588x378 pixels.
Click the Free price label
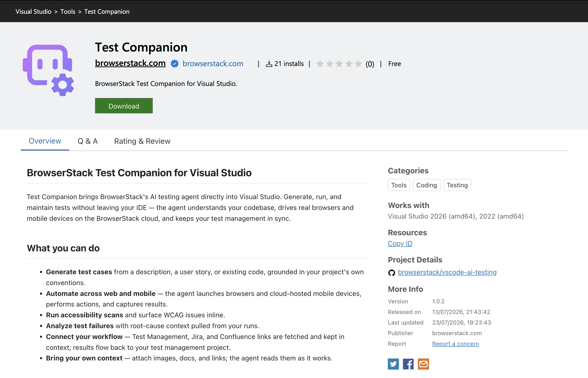[x=395, y=64]
